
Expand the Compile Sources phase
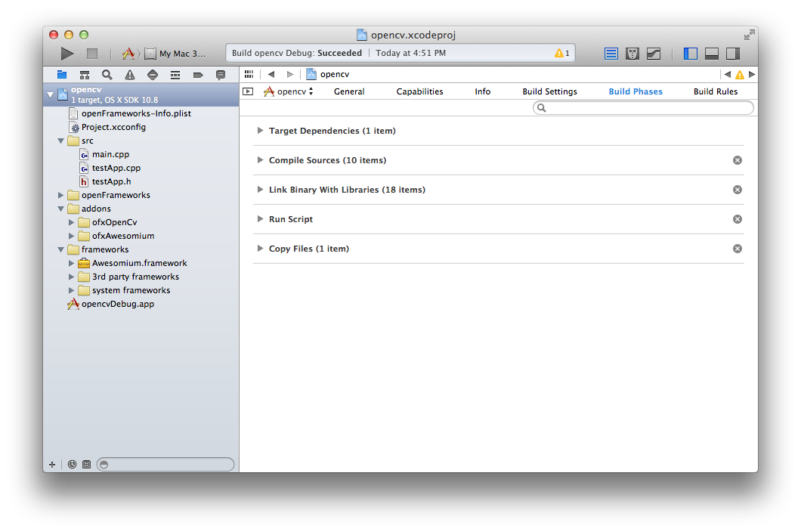[x=260, y=160]
